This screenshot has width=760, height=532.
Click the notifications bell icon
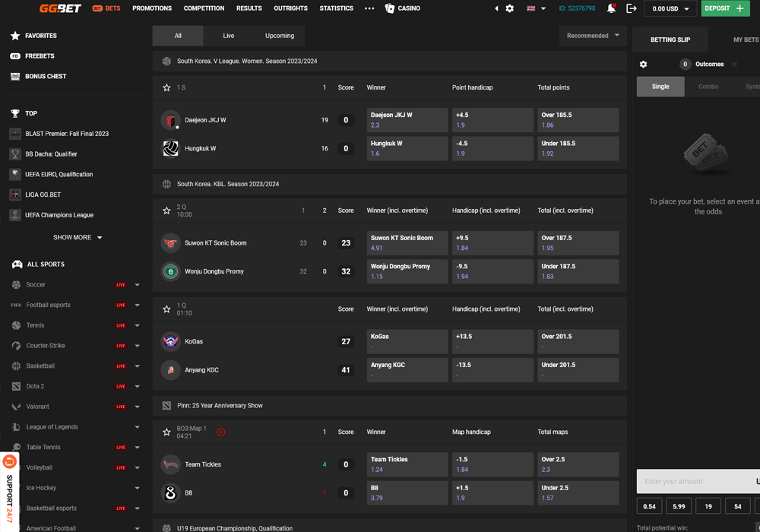click(x=611, y=8)
